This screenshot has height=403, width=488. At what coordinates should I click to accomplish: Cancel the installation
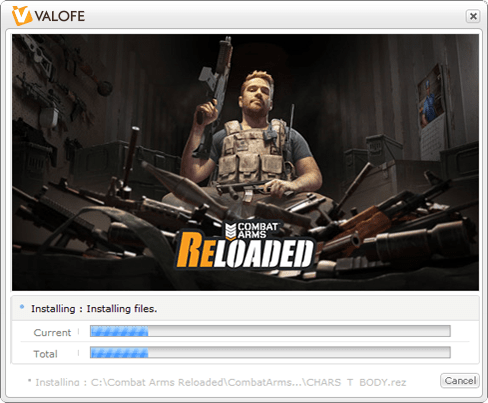point(460,381)
